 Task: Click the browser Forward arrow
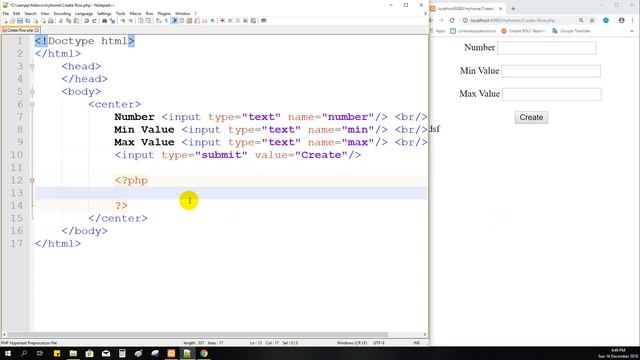[442, 20]
